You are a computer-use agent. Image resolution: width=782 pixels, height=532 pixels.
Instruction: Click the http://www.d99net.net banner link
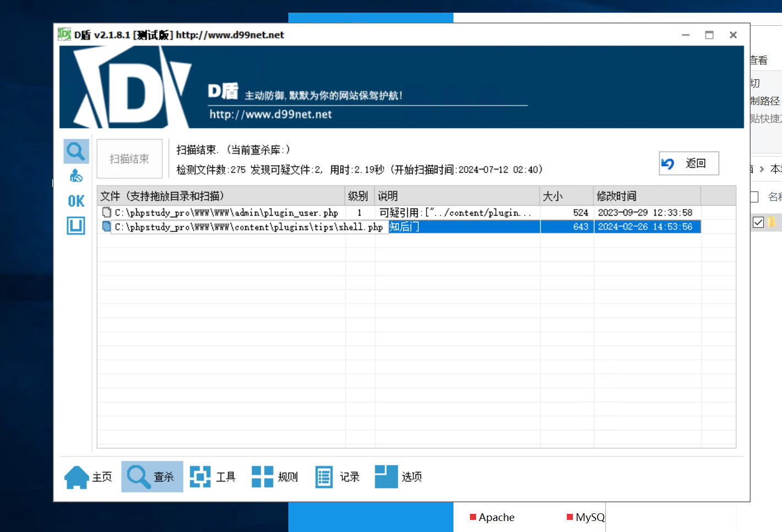pos(270,114)
